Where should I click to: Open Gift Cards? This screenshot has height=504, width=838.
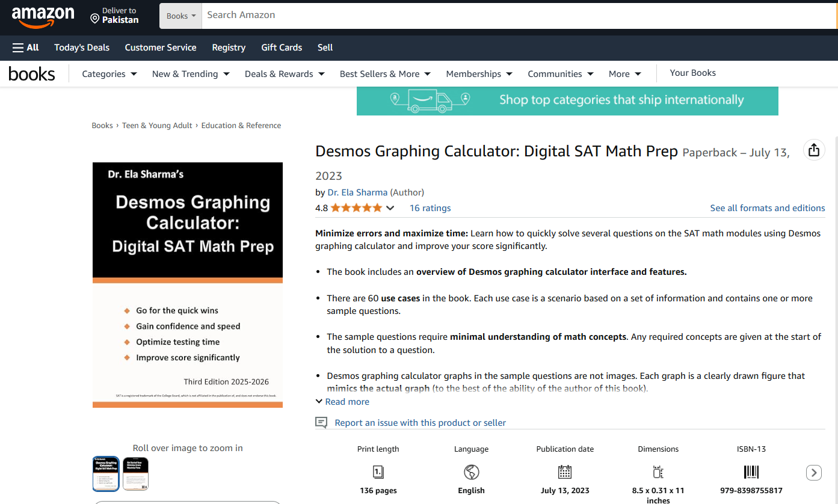pyautogui.click(x=282, y=48)
